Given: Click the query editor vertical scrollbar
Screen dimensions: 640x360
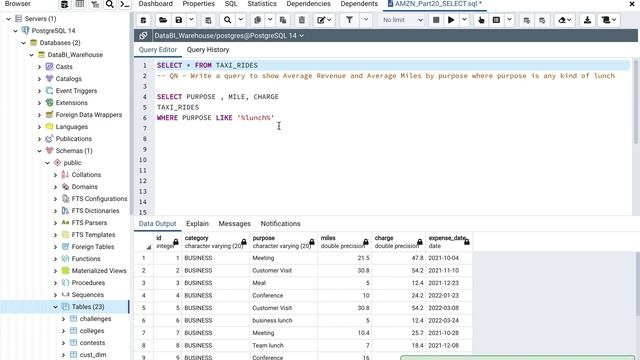Looking at the screenshot, I should (x=636, y=102).
